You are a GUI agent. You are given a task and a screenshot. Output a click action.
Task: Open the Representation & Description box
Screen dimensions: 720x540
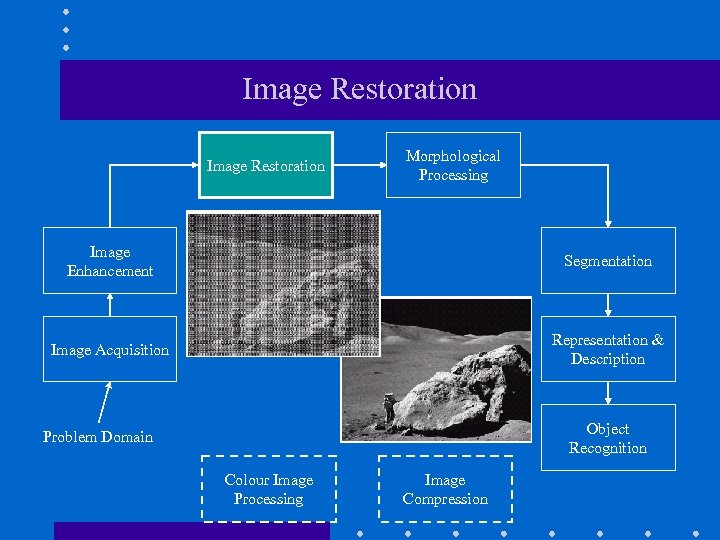click(608, 349)
